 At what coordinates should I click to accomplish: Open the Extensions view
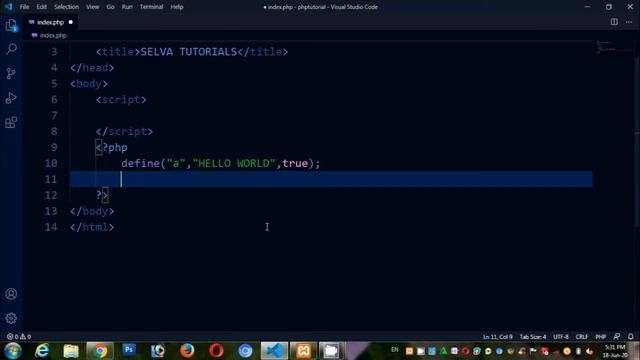[x=11, y=122]
